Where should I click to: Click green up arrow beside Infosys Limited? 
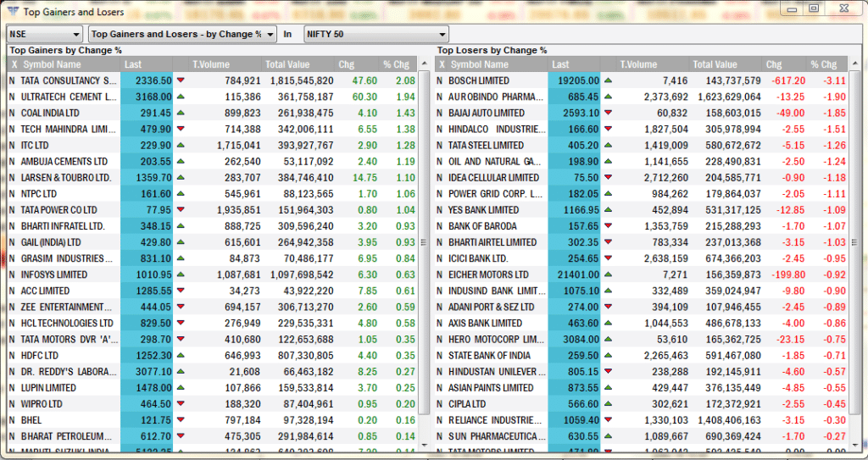[x=180, y=274]
